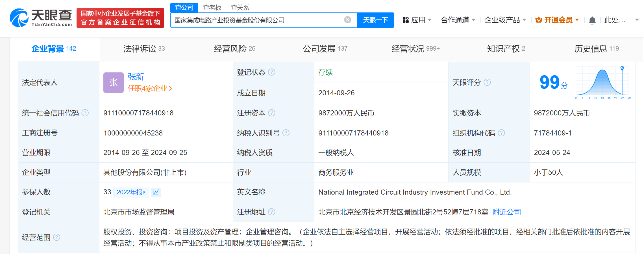Click the 99分 score distribution chart

point(602,83)
